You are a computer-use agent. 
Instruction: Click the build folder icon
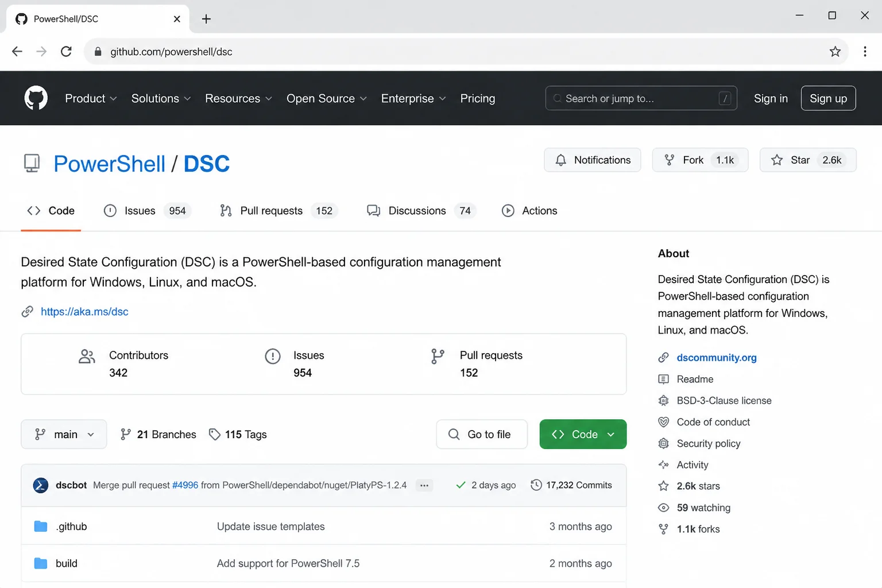coord(41,563)
